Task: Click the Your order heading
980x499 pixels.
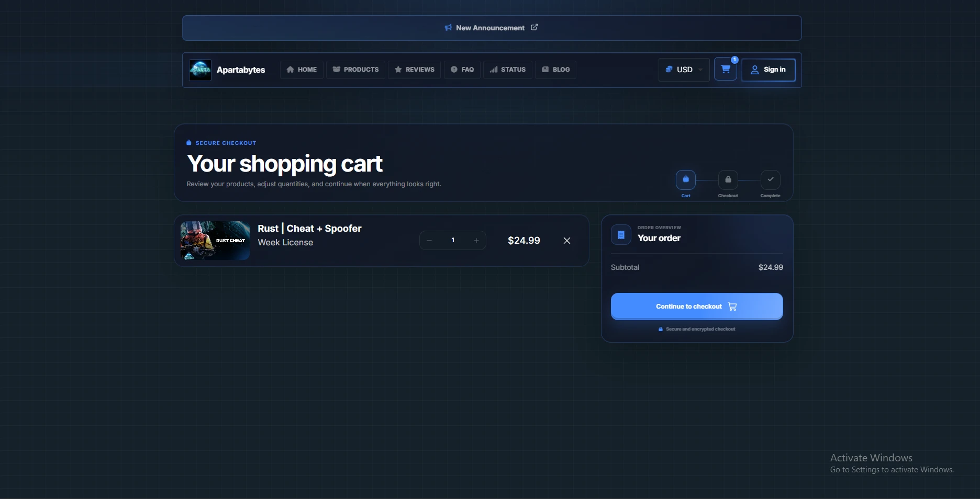Action: point(659,238)
